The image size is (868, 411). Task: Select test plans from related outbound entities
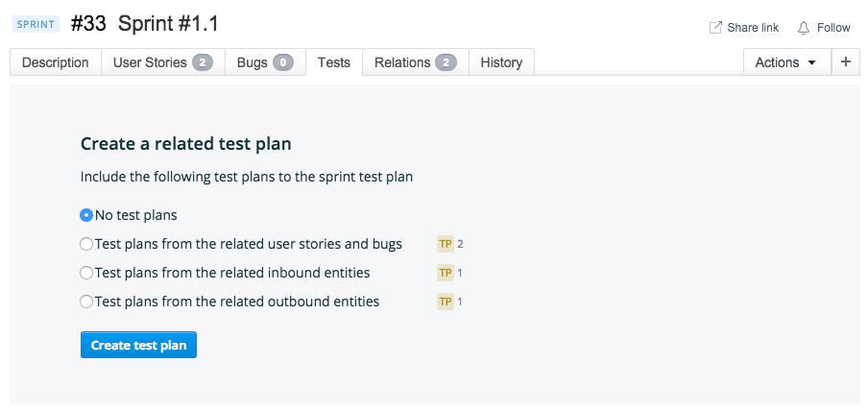[x=86, y=302]
